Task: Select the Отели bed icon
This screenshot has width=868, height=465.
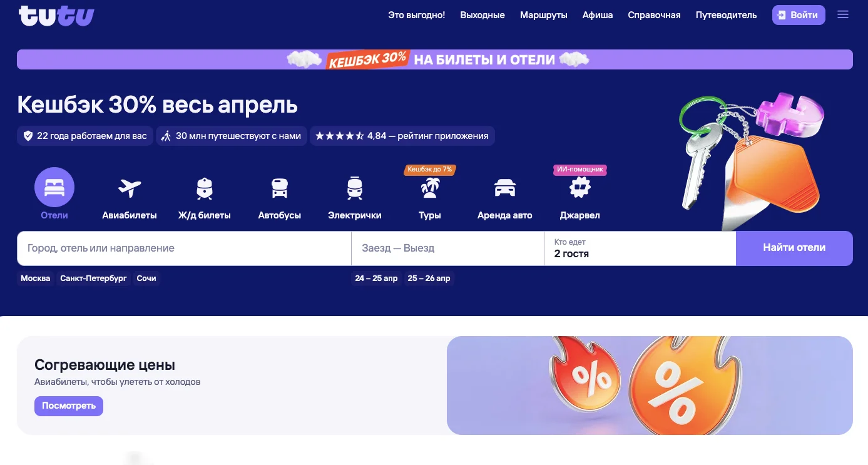Action: coord(54,187)
